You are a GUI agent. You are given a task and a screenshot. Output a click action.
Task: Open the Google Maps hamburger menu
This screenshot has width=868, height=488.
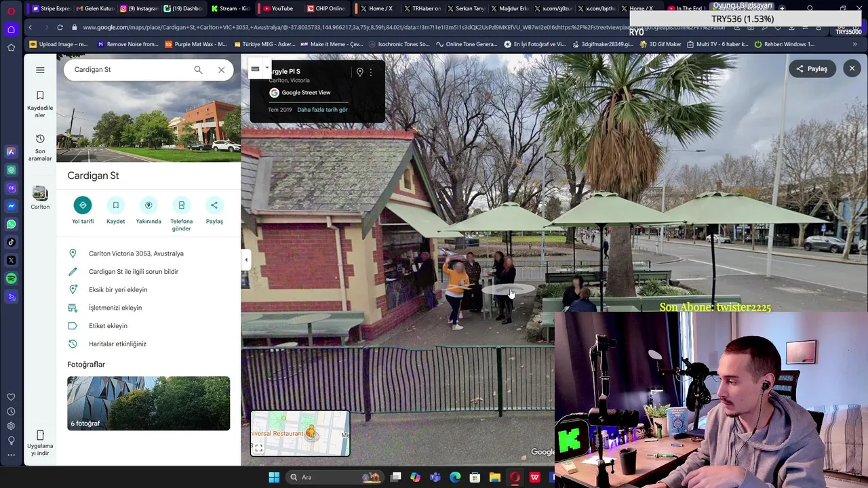(40, 70)
